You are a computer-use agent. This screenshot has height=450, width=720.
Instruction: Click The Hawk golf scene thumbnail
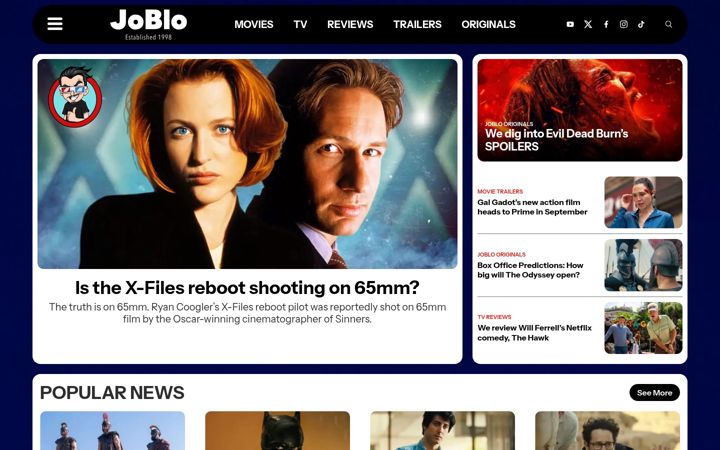[x=643, y=328]
